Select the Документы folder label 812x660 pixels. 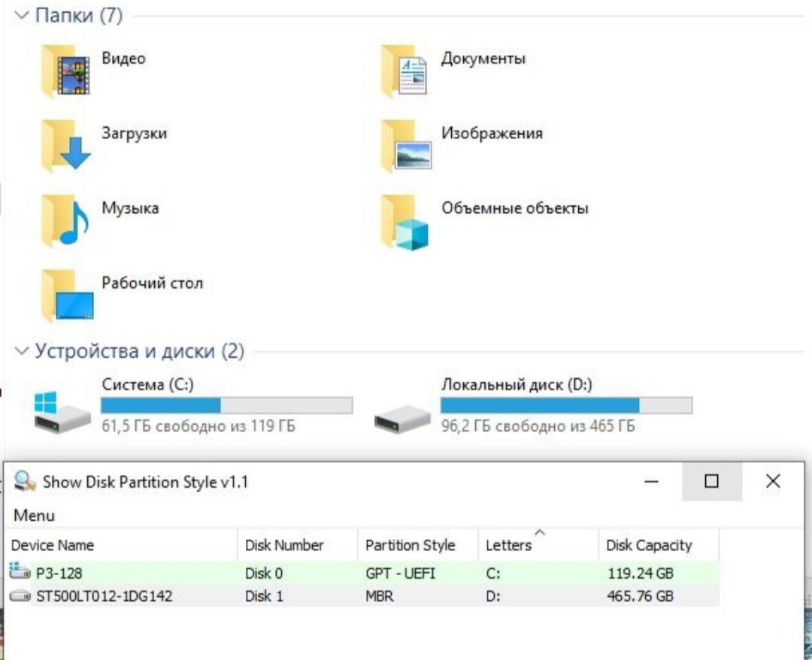(x=483, y=58)
